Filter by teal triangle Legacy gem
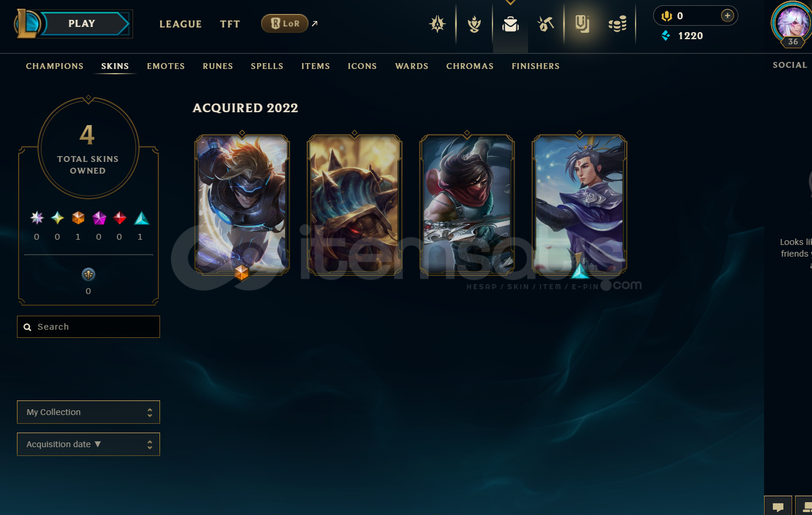Image resolution: width=812 pixels, height=515 pixels. point(141,218)
